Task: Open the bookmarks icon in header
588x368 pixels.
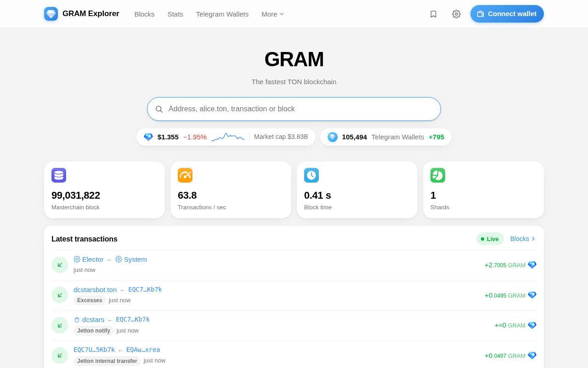Action: coord(433,14)
